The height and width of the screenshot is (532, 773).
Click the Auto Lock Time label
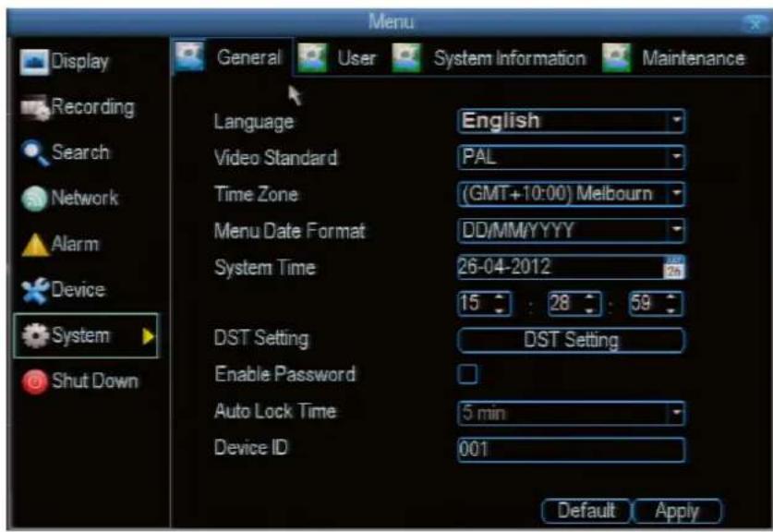275,411
